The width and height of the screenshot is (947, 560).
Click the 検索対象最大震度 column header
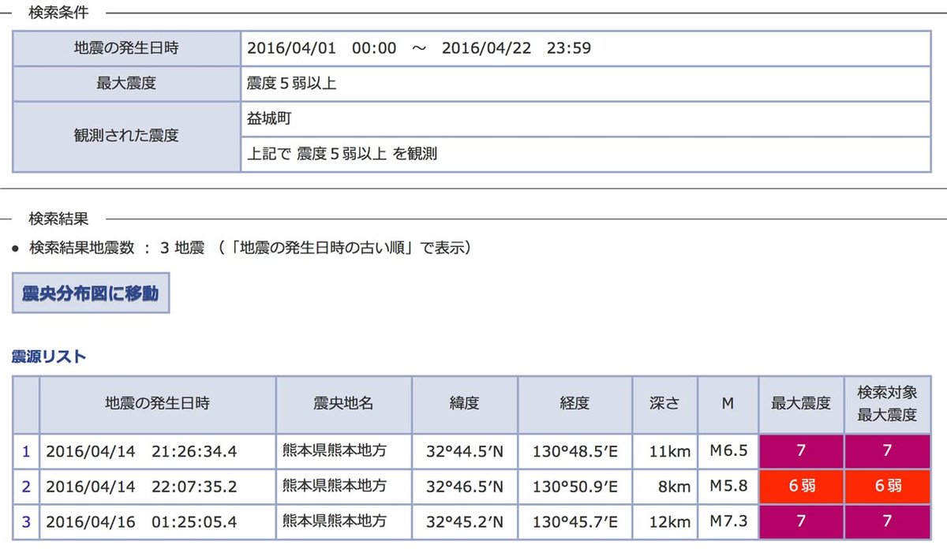click(887, 404)
